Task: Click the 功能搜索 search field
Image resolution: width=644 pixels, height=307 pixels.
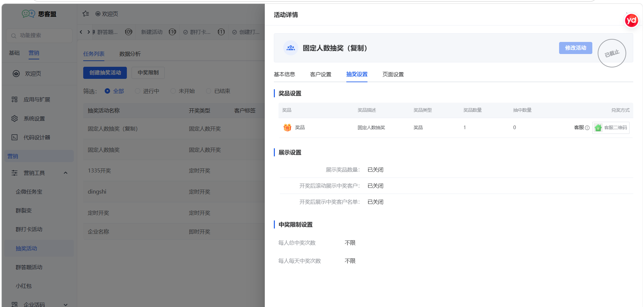Action: 39,36
